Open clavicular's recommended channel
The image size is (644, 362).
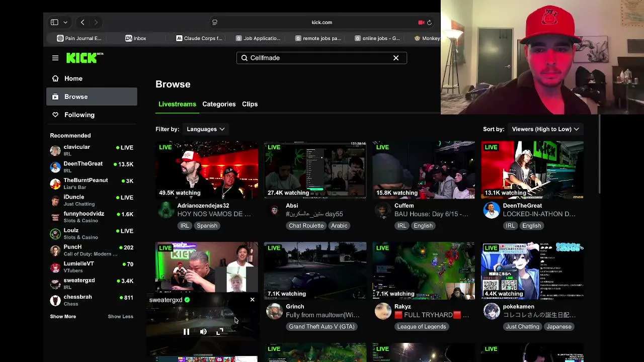(x=92, y=150)
